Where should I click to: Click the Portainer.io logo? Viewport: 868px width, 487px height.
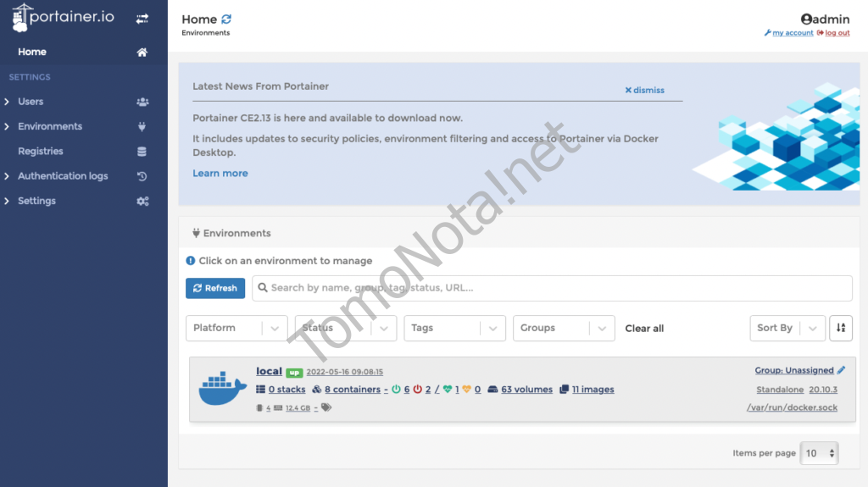[x=66, y=18]
